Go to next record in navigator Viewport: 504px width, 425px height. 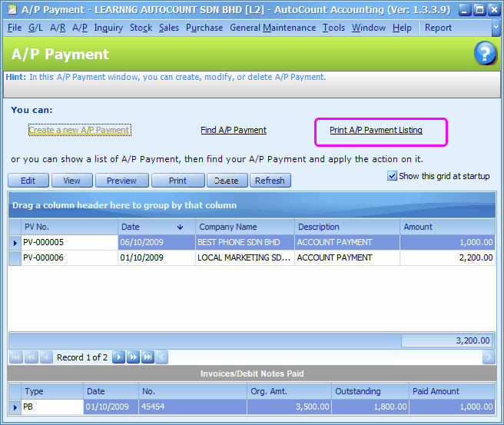point(119,357)
